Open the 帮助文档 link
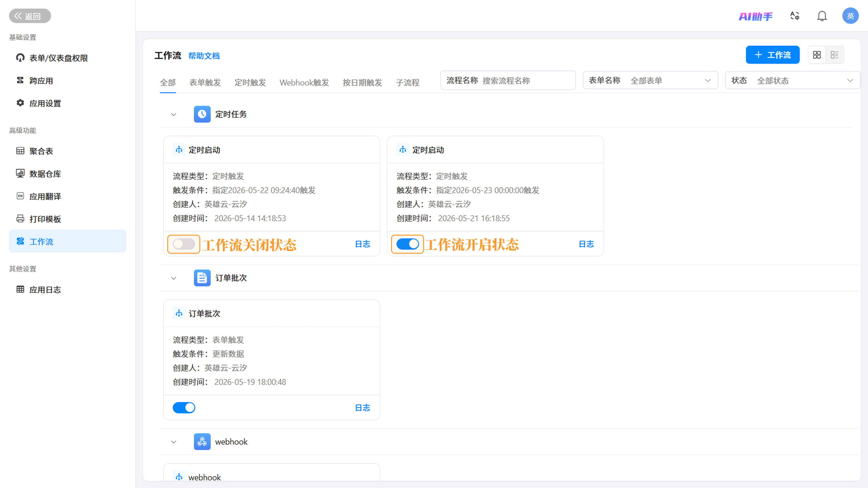Viewport: 868px width, 488px height. tap(204, 56)
